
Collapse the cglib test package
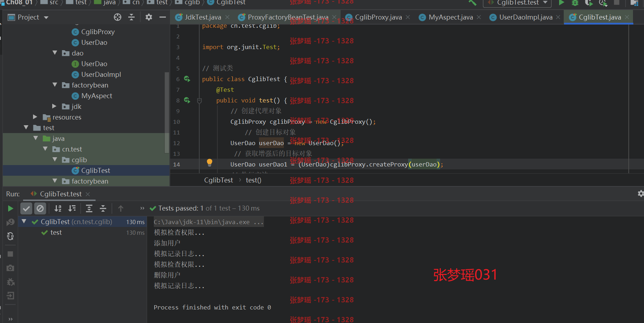click(55, 159)
